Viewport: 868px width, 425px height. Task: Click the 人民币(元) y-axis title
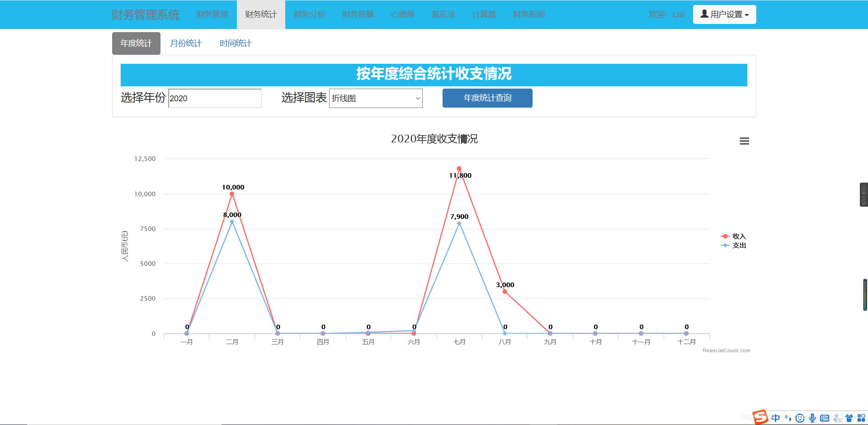(125, 246)
